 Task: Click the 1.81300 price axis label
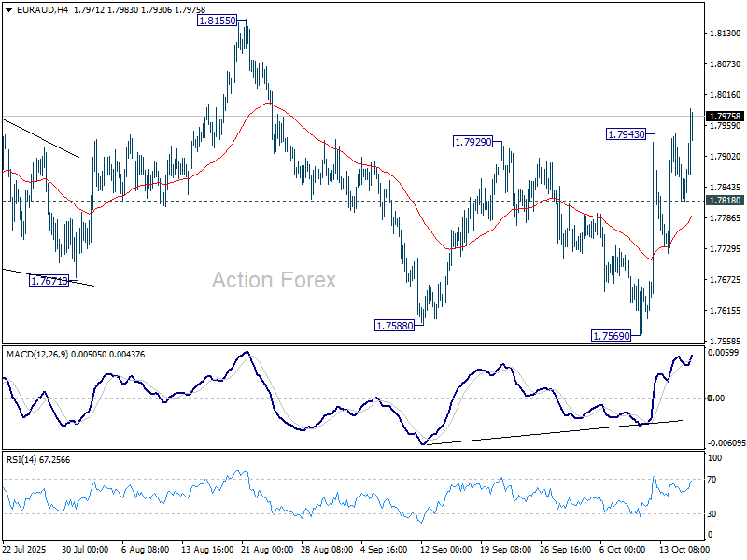tap(725, 34)
